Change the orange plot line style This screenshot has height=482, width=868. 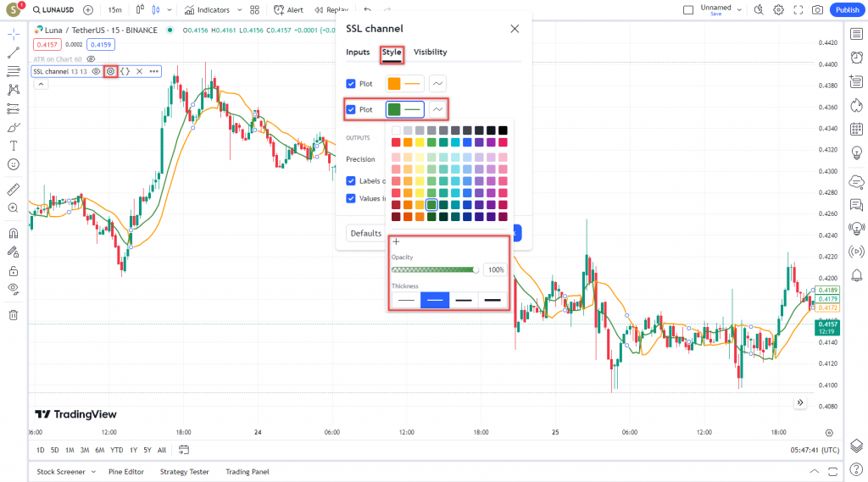point(438,84)
